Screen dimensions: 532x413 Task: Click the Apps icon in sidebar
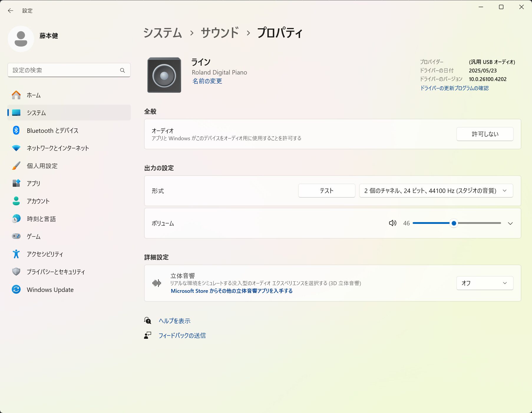coord(16,183)
